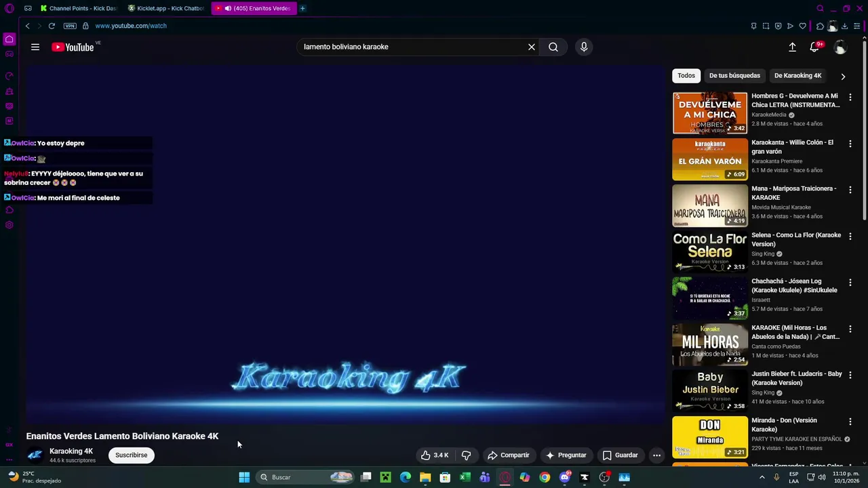Share the video via Compartir
Viewport: 868px width, 488px height.
click(x=509, y=455)
